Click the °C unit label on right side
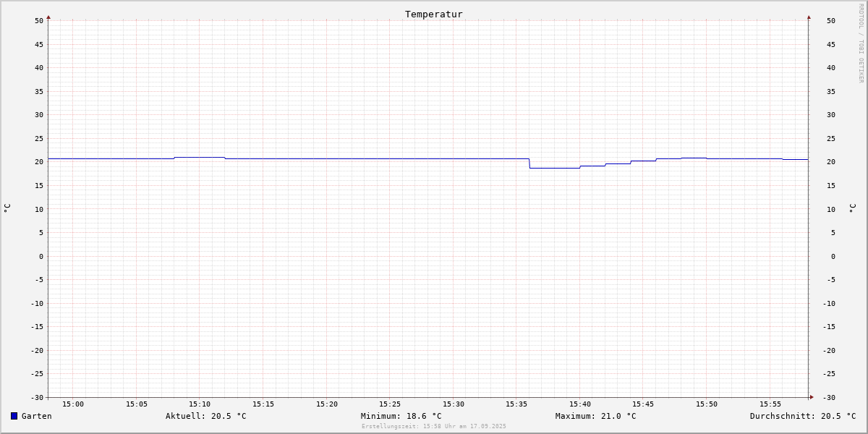 [x=852, y=208]
